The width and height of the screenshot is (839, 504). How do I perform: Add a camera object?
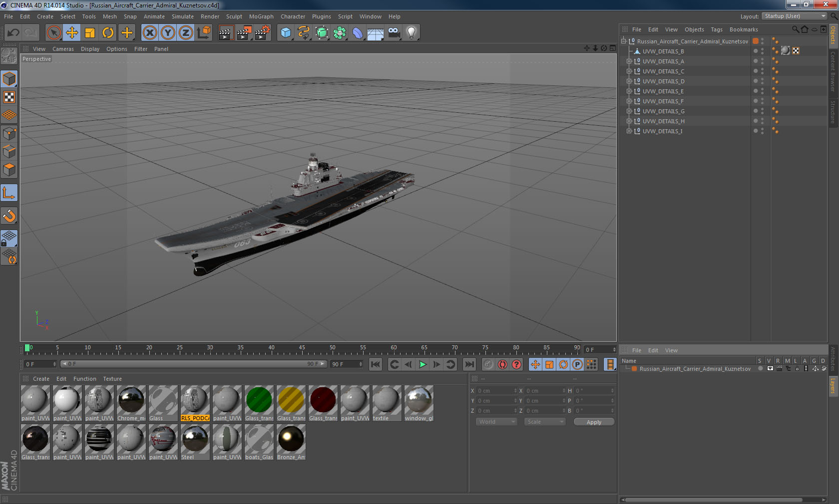click(394, 33)
